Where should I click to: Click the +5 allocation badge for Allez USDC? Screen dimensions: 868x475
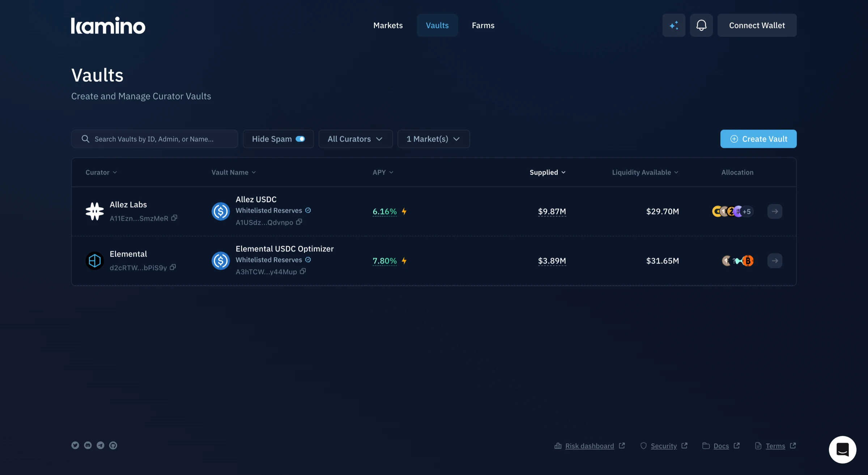(746, 211)
